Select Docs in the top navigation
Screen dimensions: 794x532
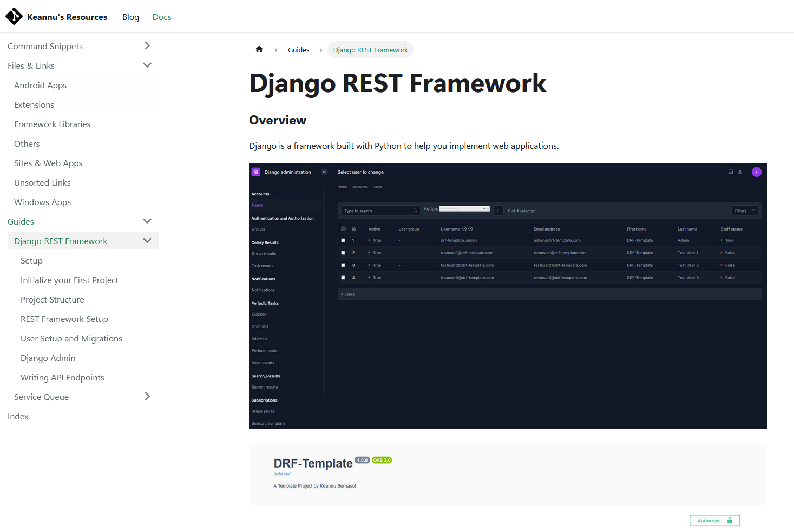(x=162, y=17)
